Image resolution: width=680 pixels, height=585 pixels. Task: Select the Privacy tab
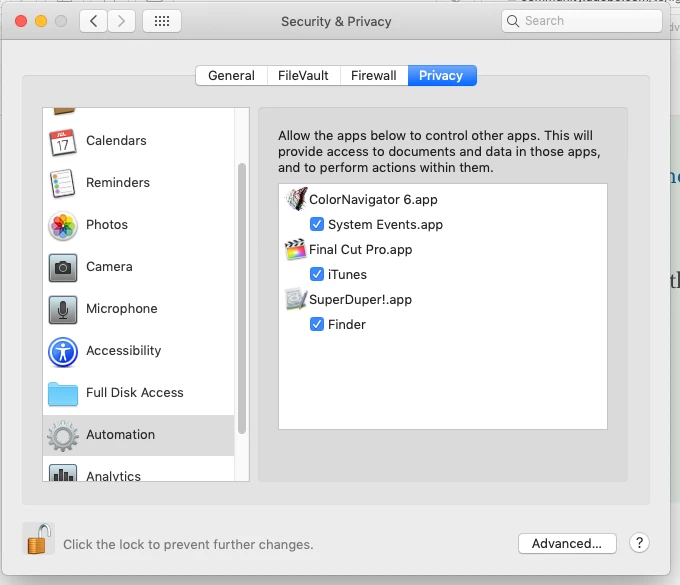coord(441,75)
